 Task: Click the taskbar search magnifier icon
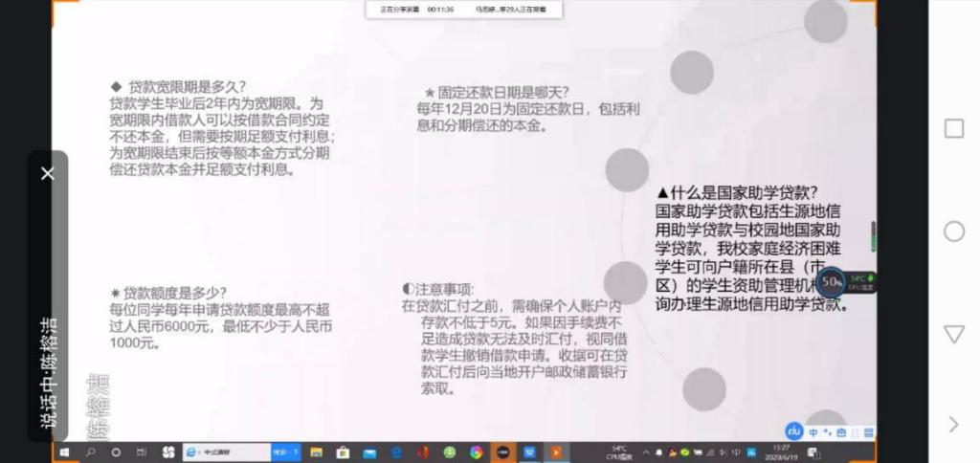(x=93, y=452)
